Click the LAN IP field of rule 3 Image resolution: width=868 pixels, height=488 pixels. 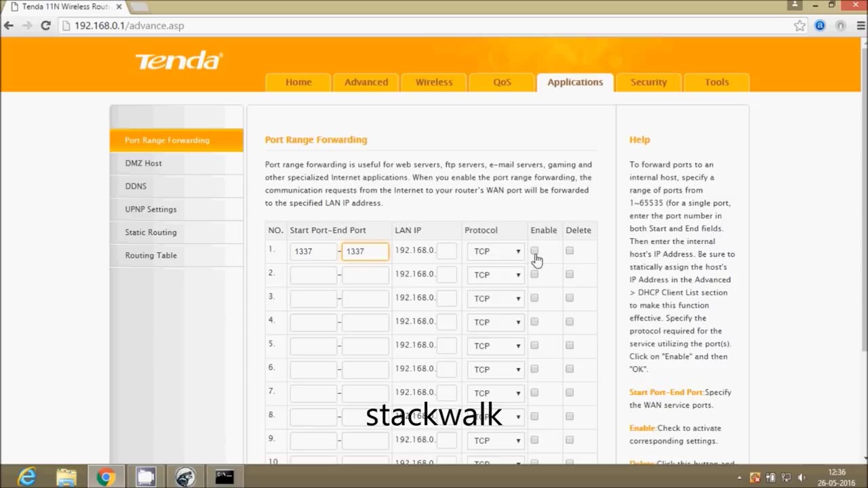447,299
